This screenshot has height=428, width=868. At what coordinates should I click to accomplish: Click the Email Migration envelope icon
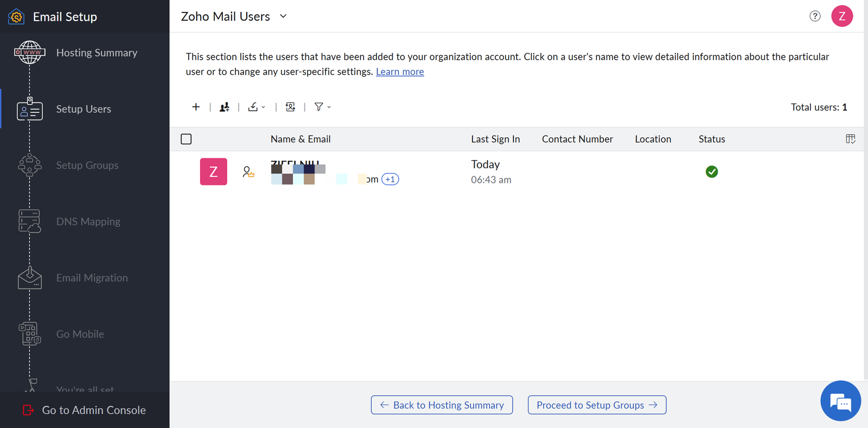[30, 278]
